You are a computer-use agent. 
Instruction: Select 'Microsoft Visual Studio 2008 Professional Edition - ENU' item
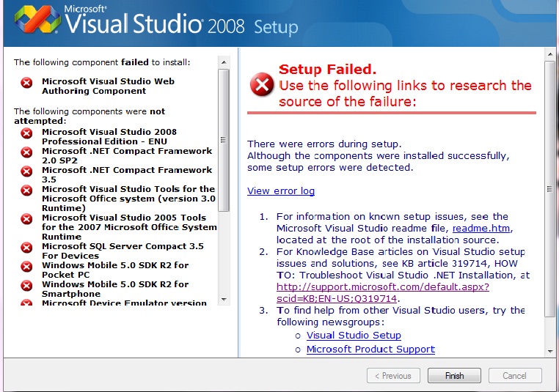(x=109, y=136)
